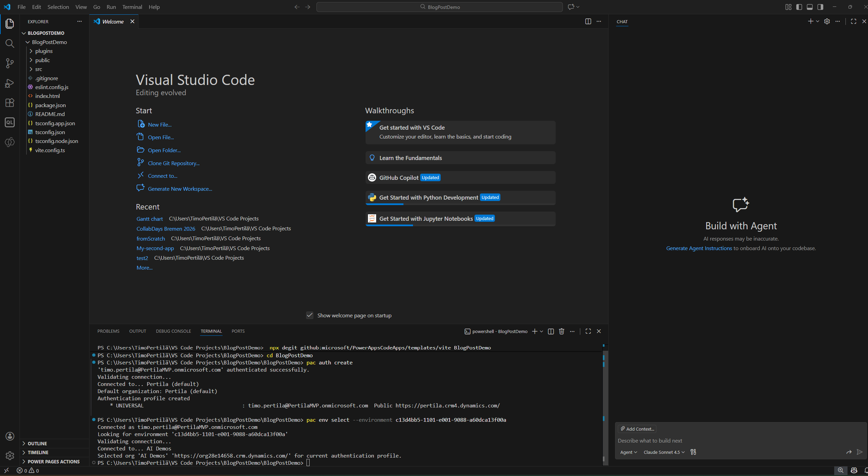This screenshot has width=868, height=476.
Task: Click Generate Agent Instructions link
Action: [699, 248]
